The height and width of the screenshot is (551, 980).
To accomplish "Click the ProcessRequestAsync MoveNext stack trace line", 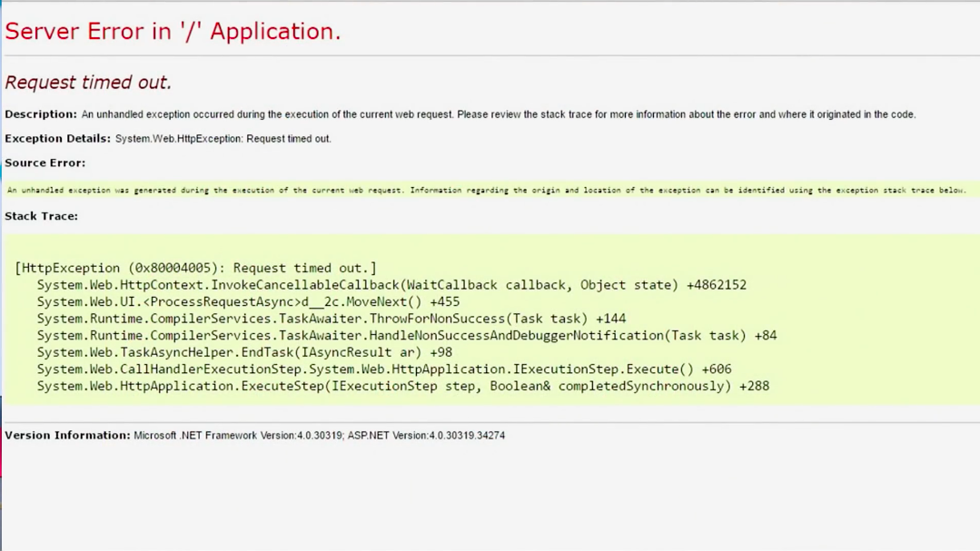I will click(248, 301).
